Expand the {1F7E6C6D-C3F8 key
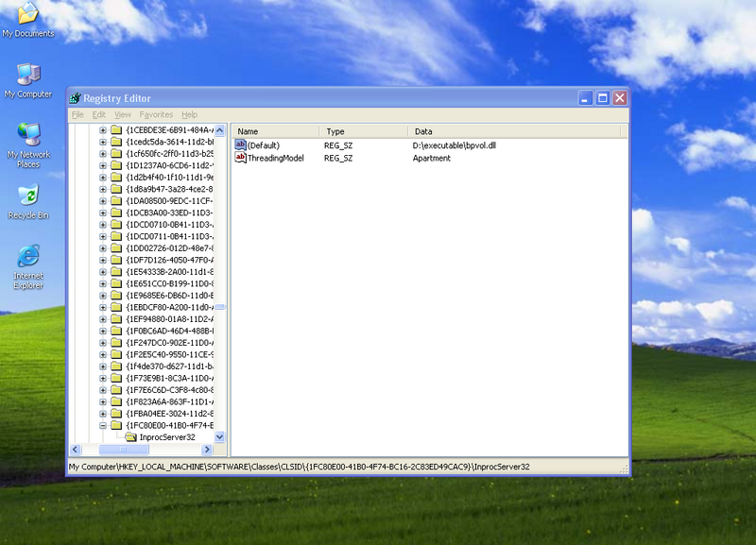 (x=103, y=390)
